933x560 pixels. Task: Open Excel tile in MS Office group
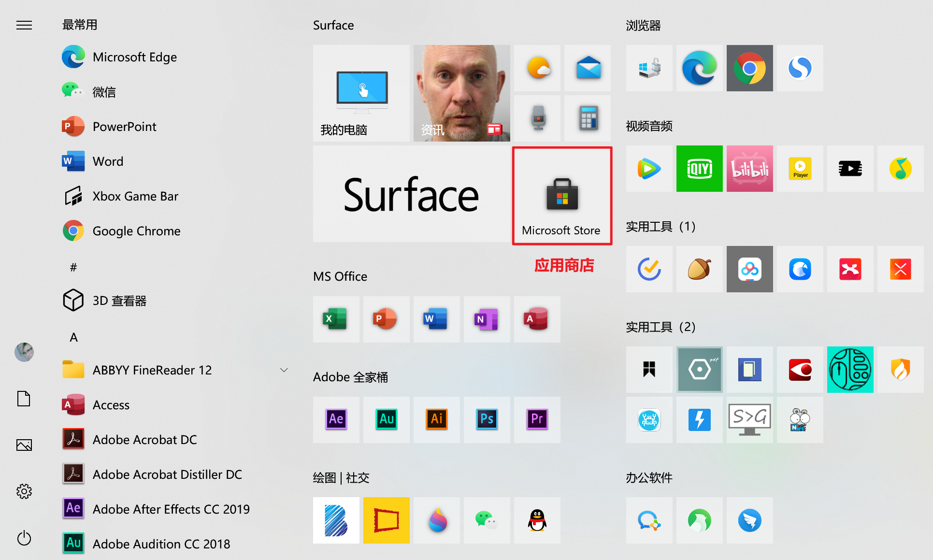click(x=336, y=319)
